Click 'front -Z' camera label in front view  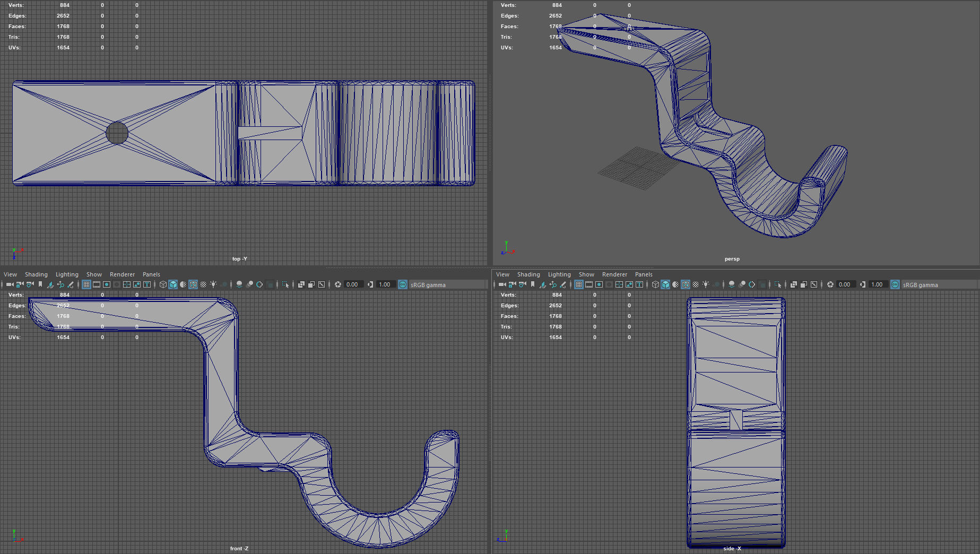(x=239, y=549)
